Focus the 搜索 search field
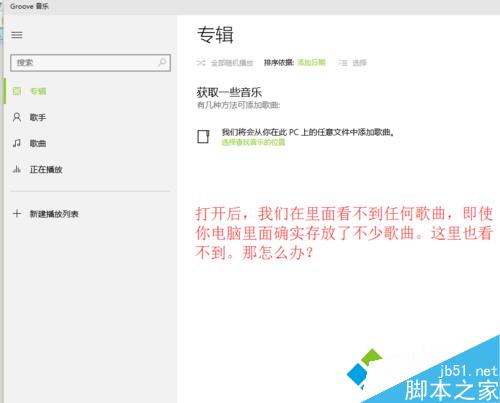 90,63
